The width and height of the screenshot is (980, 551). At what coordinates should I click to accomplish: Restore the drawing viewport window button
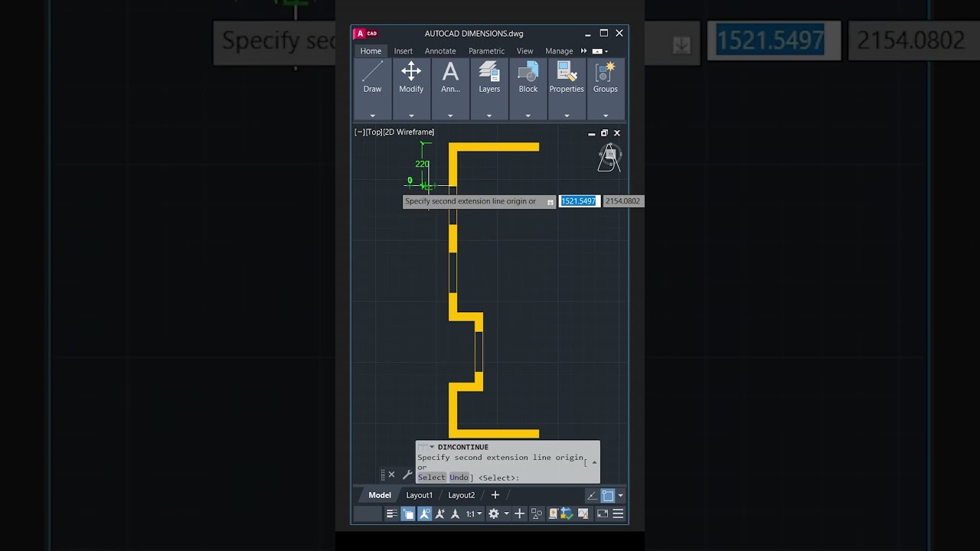tap(604, 133)
